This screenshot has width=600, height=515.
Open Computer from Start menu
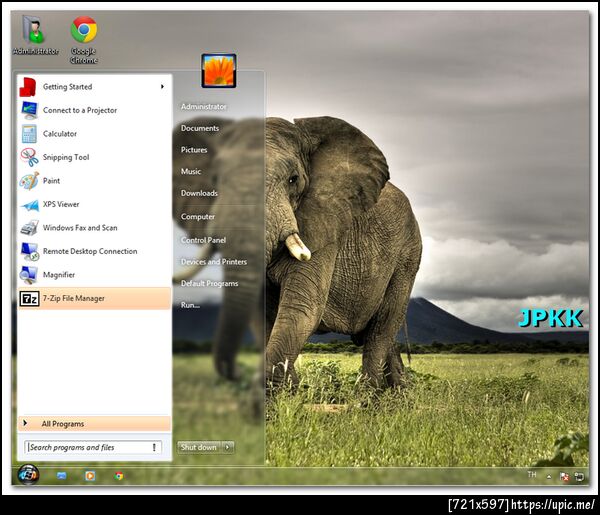coord(198,217)
